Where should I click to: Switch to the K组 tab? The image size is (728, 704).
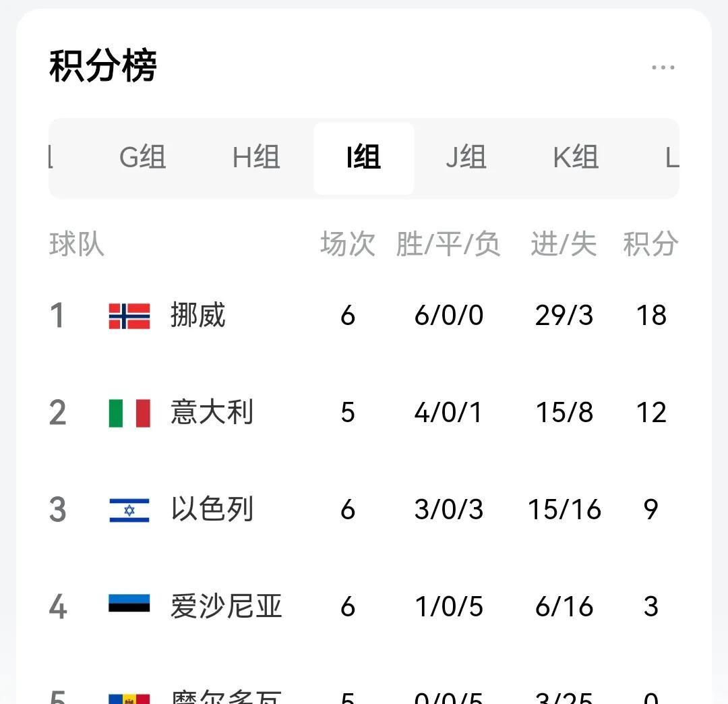pos(576,158)
